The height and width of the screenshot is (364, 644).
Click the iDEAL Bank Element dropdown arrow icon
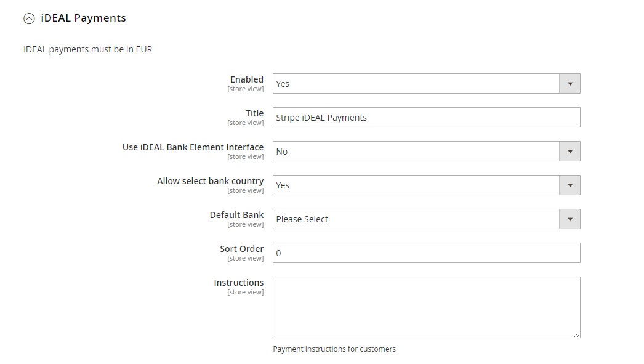(570, 151)
